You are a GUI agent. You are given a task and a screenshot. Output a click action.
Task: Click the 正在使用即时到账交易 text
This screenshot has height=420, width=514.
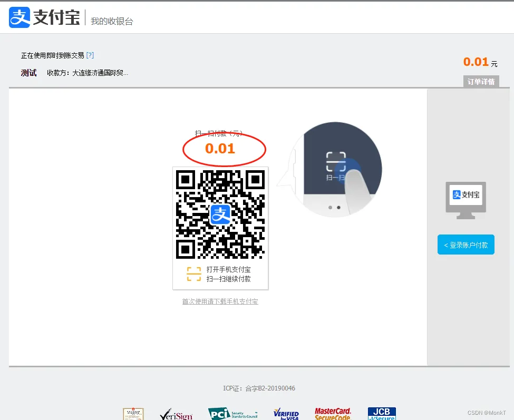52,55
